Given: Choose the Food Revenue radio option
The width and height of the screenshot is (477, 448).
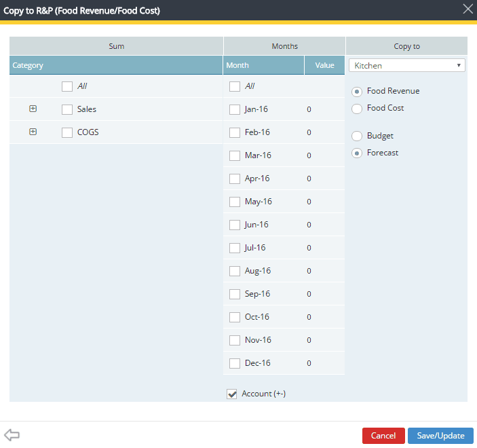Looking at the screenshot, I should tap(357, 92).
